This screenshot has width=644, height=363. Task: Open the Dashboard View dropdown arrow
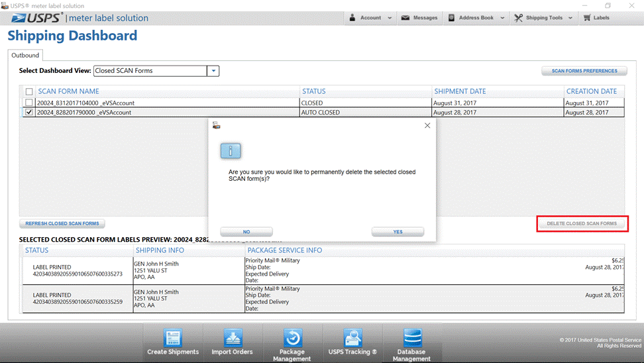point(213,71)
